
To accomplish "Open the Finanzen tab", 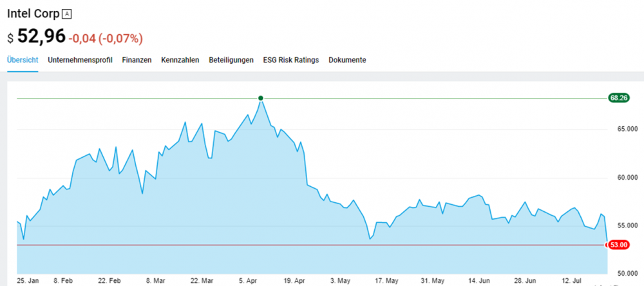I will tap(137, 60).
